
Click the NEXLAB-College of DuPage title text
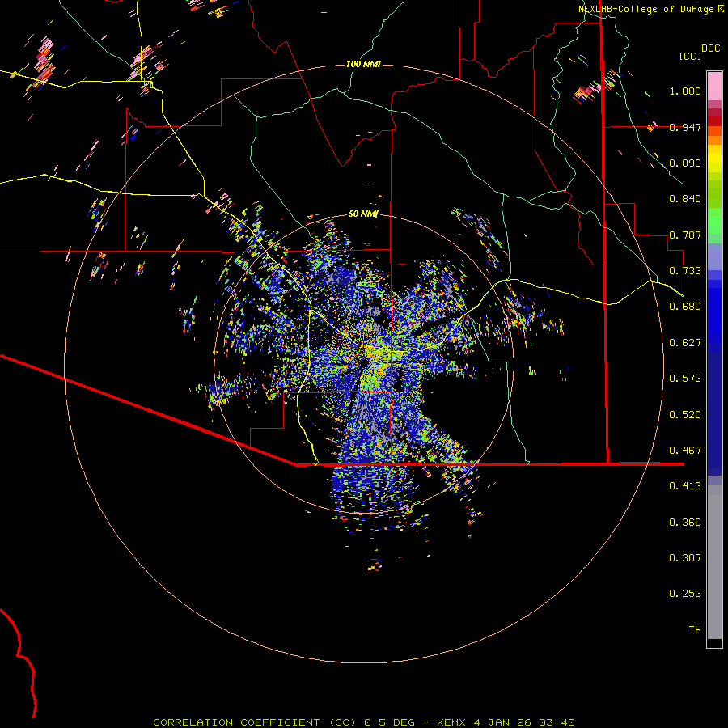click(645, 9)
